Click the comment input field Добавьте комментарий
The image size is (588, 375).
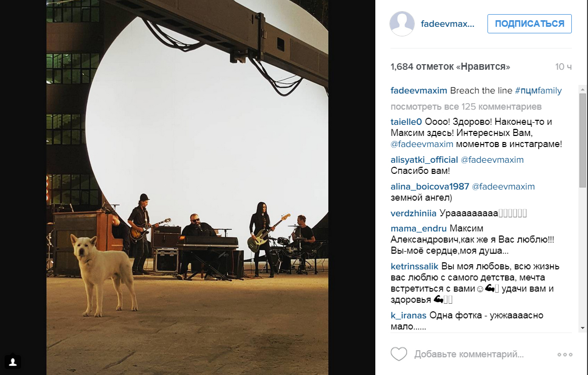[469, 354]
